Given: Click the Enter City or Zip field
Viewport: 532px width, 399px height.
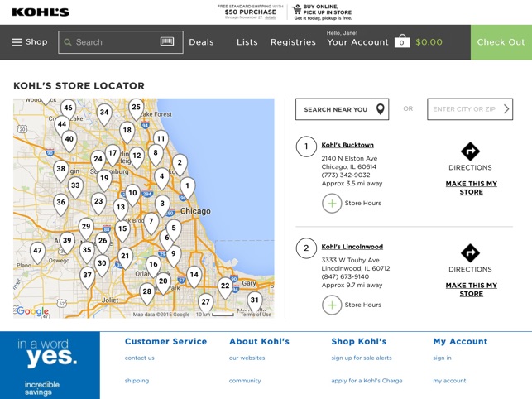Looking at the screenshot, I should [470, 109].
